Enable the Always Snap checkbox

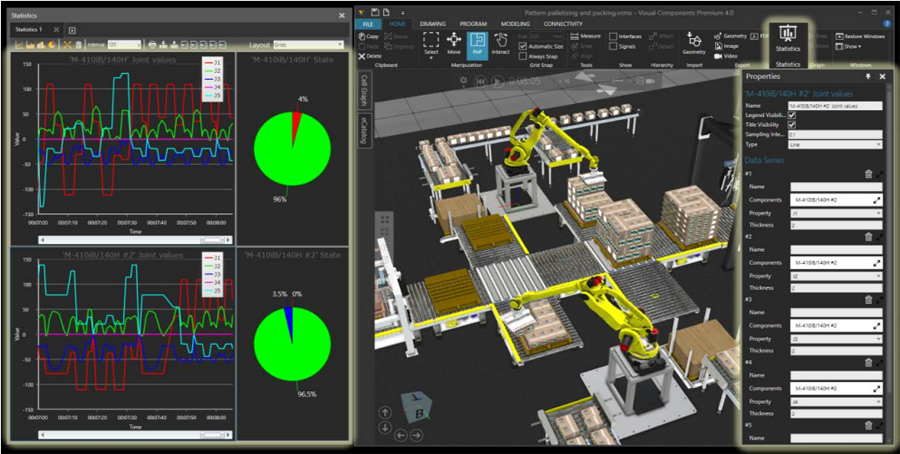coord(523,56)
